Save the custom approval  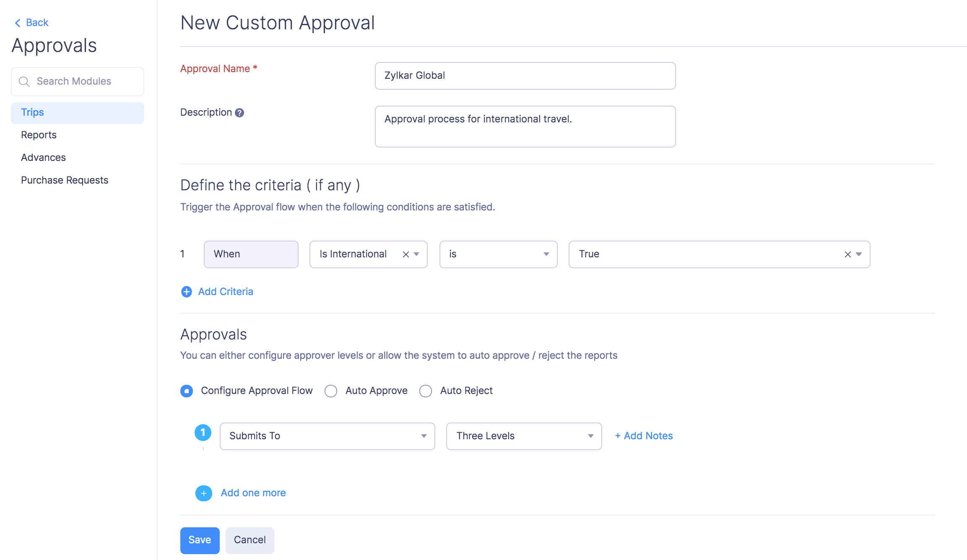200,540
